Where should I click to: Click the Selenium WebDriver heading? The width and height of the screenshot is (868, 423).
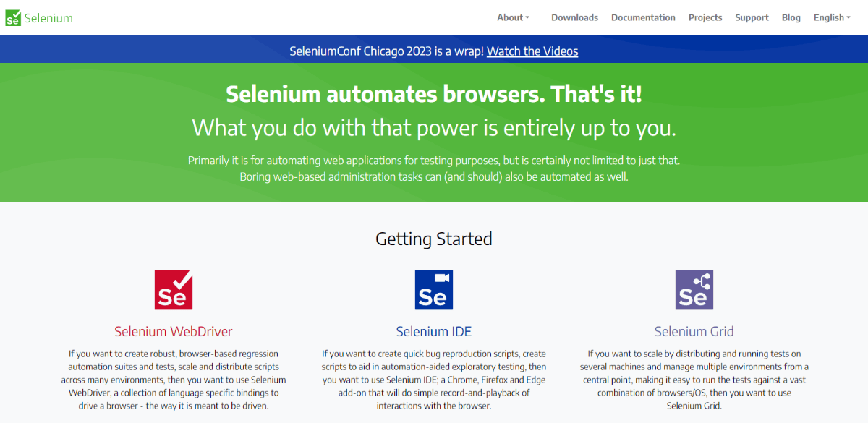[174, 332]
